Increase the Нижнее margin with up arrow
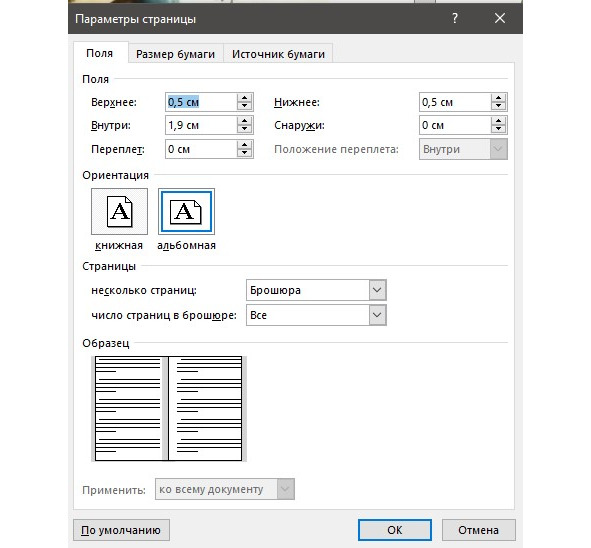The image size is (591, 548). (x=499, y=98)
